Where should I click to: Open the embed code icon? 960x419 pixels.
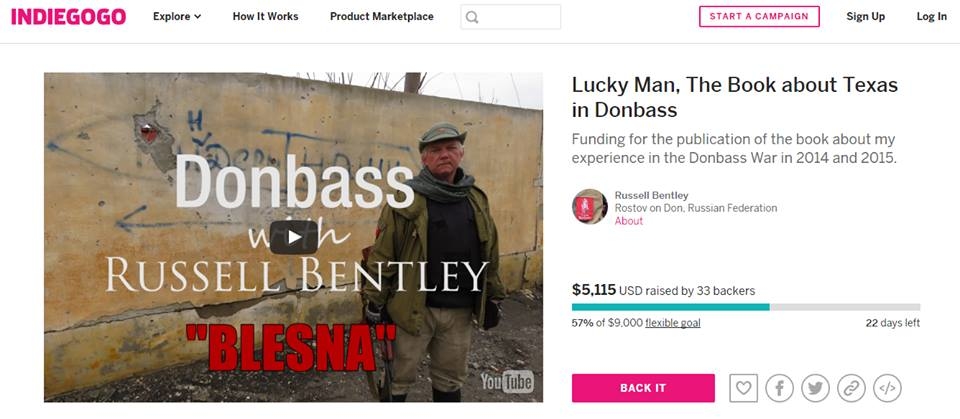click(x=887, y=388)
